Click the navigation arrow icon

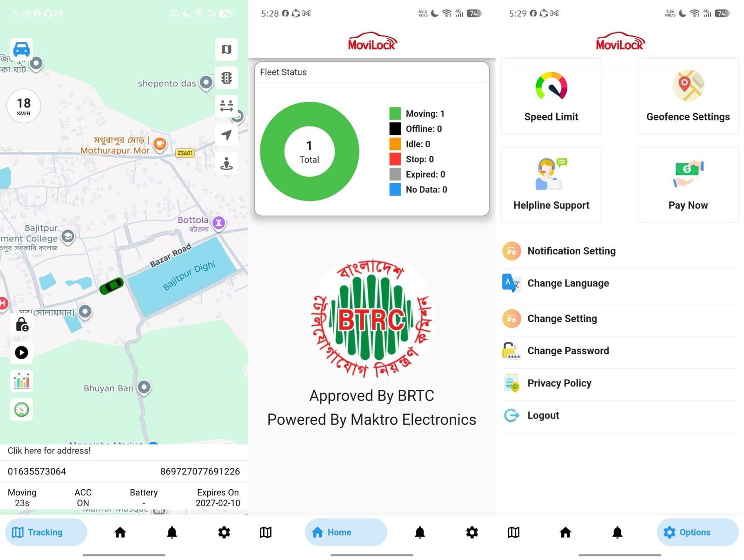coord(226,135)
